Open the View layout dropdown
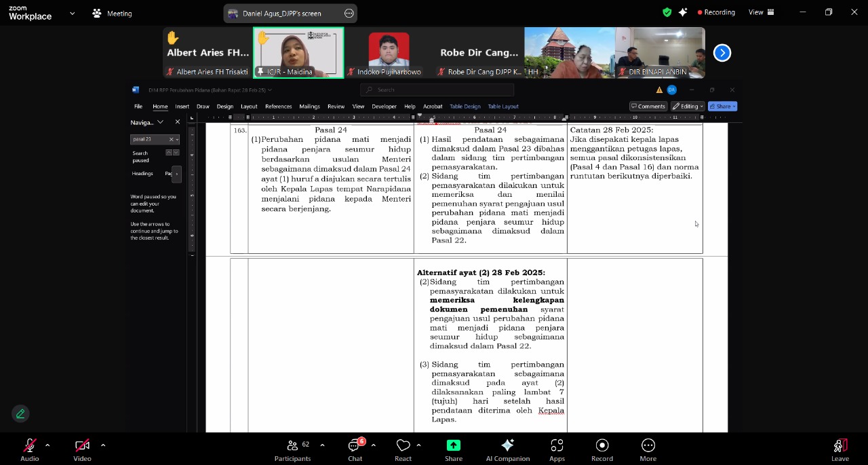 [760, 12]
